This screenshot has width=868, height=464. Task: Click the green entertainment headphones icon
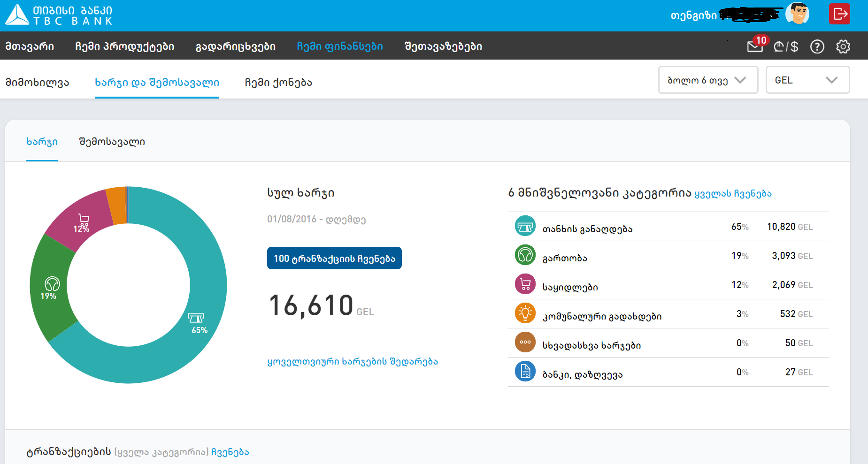click(x=525, y=256)
